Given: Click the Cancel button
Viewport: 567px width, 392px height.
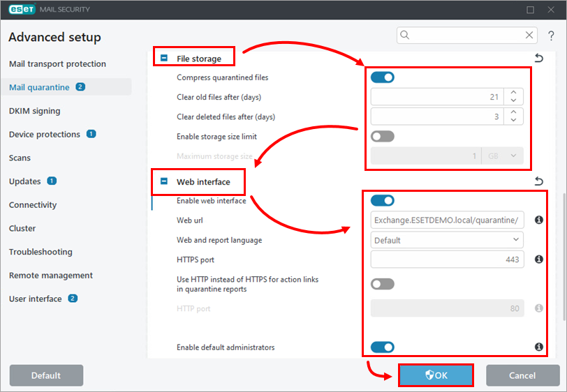Looking at the screenshot, I should coord(522,375).
